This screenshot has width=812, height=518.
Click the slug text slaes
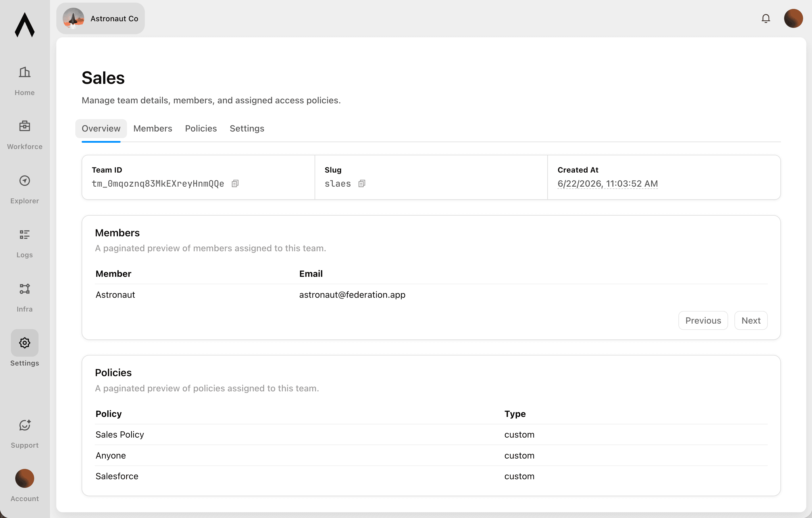click(x=338, y=184)
